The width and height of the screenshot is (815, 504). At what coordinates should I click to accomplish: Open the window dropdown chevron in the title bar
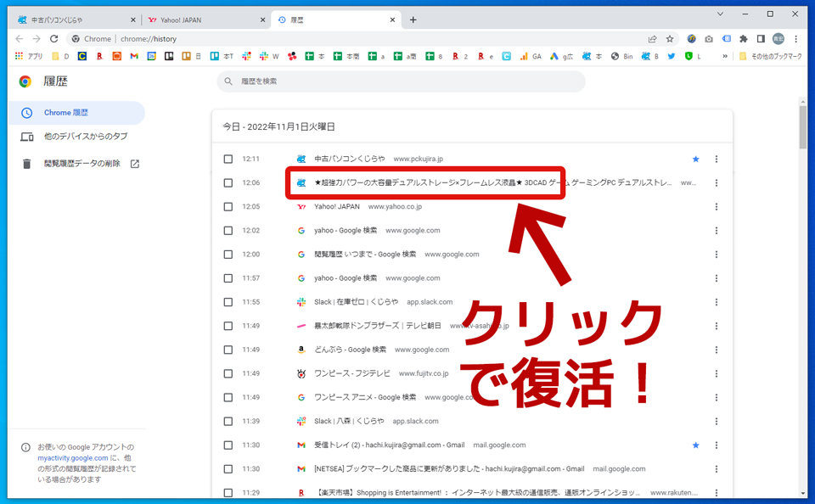coord(720,14)
